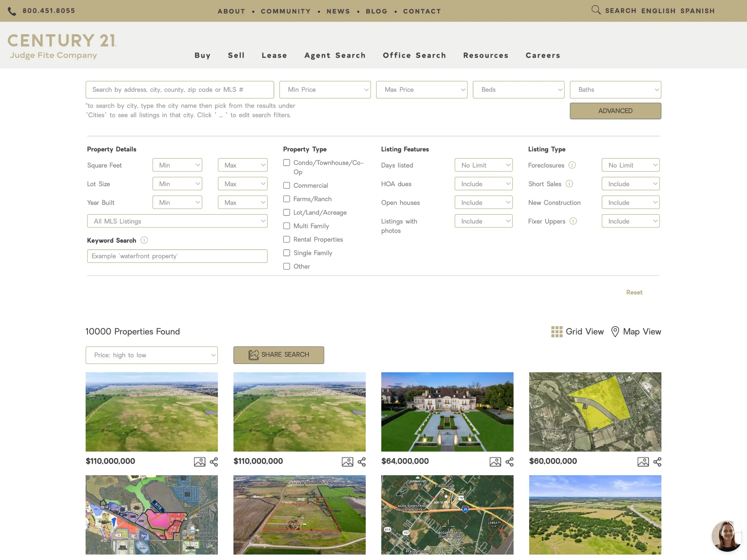Viewport: 747px width, 560px height.
Task: Enable the Farms/Ranch checkbox
Action: tap(287, 199)
